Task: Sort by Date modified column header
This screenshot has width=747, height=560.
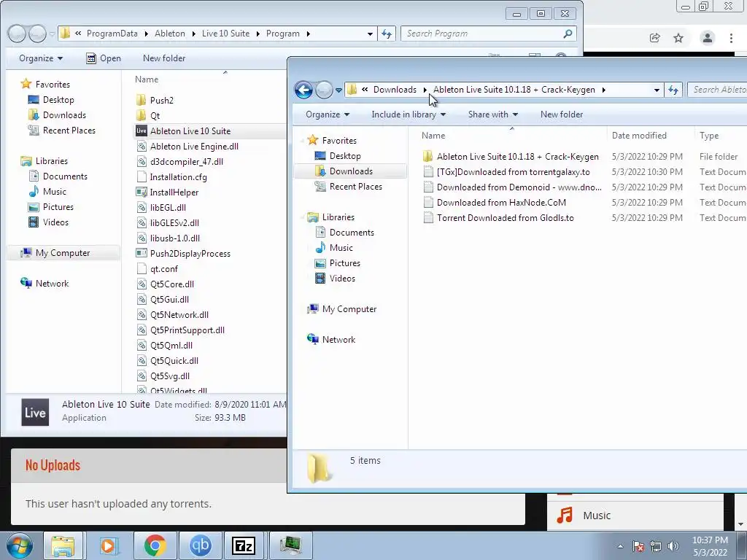Action: pyautogui.click(x=639, y=135)
